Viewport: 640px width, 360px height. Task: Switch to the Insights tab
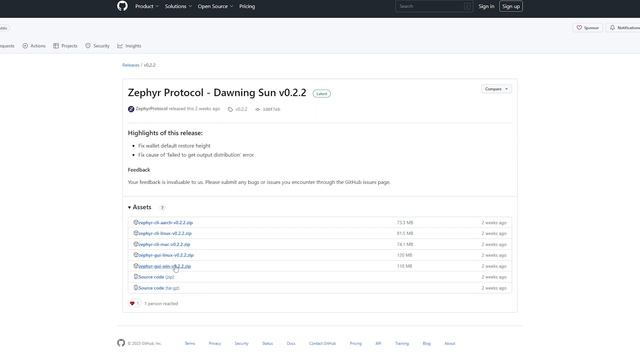pyautogui.click(x=129, y=46)
